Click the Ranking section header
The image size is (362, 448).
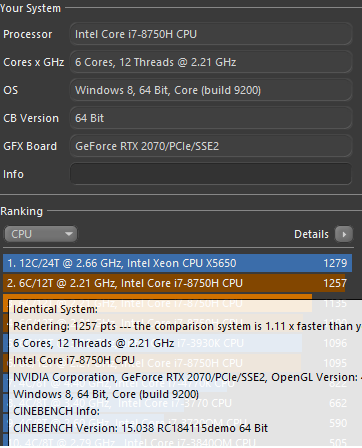[x=22, y=211]
